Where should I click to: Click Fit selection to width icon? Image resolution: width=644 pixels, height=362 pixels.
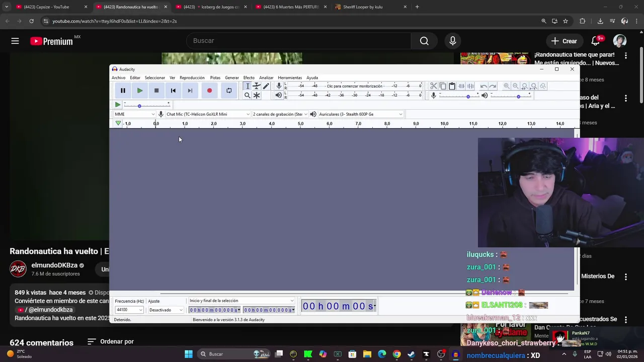pos(525,86)
